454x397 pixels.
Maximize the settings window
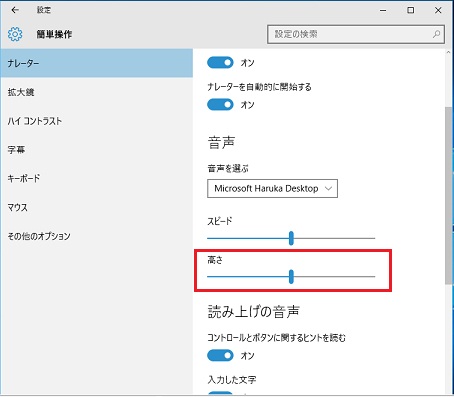click(x=411, y=10)
